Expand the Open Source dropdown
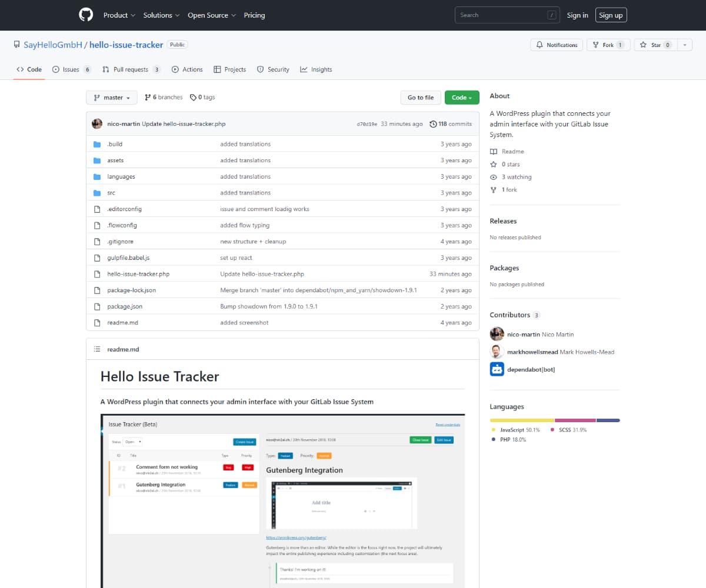 (212, 15)
